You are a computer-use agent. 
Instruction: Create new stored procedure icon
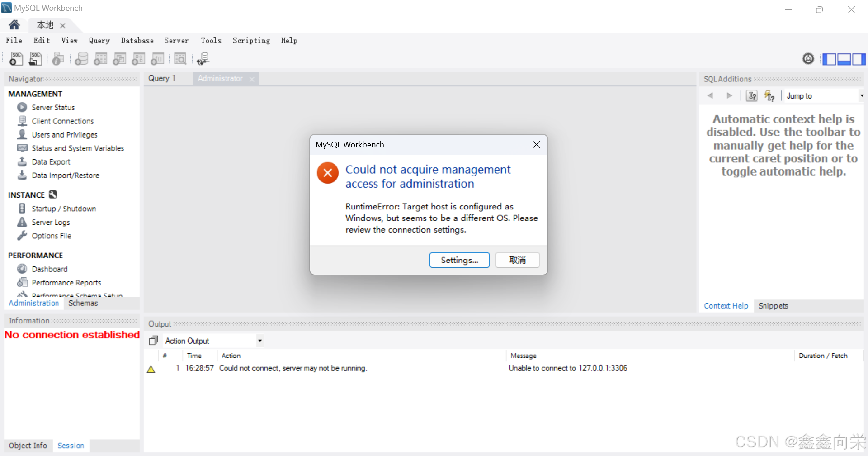pyautogui.click(x=138, y=59)
